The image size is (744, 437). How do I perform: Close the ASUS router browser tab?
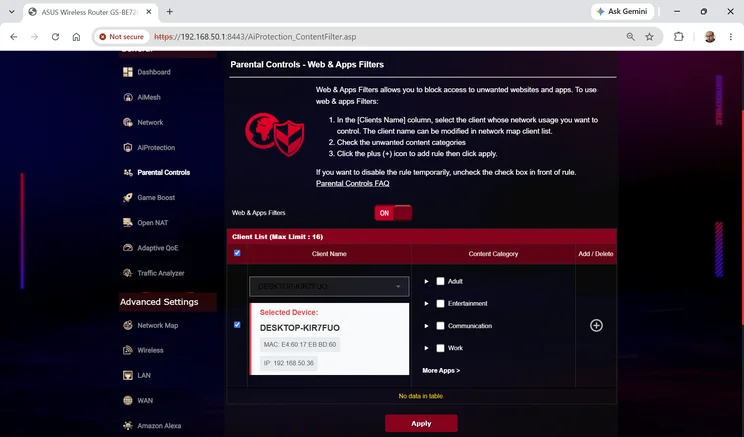tap(149, 12)
